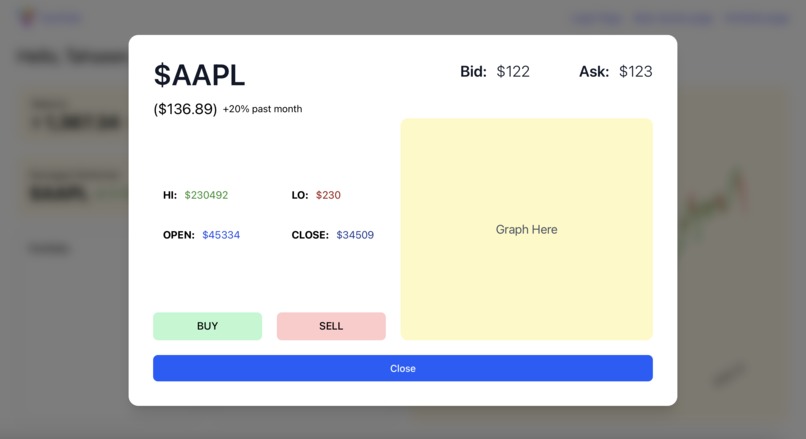Image resolution: width=806 pixels, height=439 pixels.
Task: Click the green BUY button
Action: pos(207,326)
